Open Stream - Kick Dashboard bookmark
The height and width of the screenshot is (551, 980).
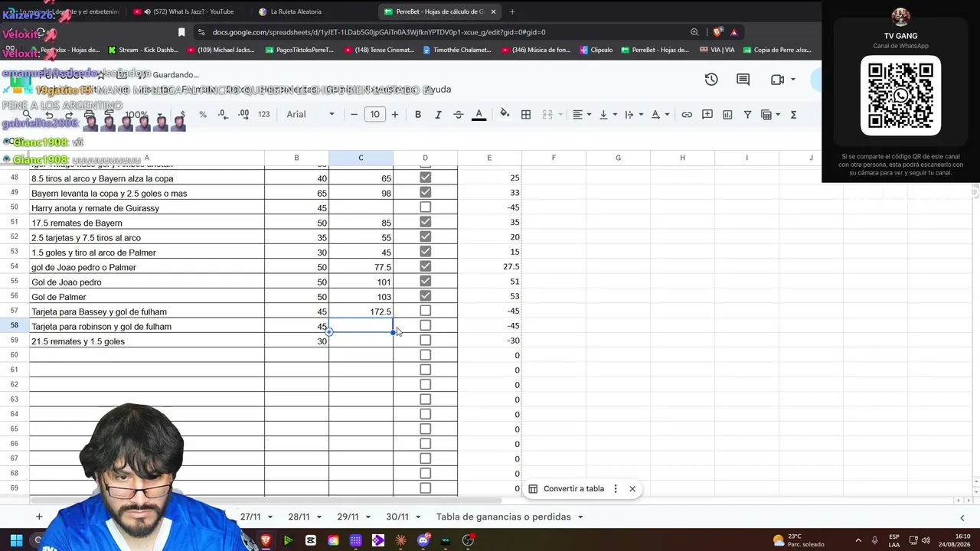click(143, 51)
